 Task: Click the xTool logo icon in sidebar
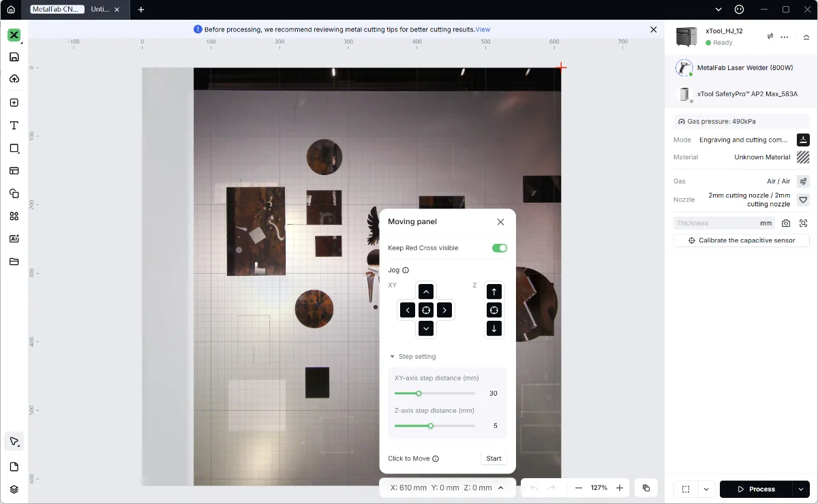(x=14, y=35)
